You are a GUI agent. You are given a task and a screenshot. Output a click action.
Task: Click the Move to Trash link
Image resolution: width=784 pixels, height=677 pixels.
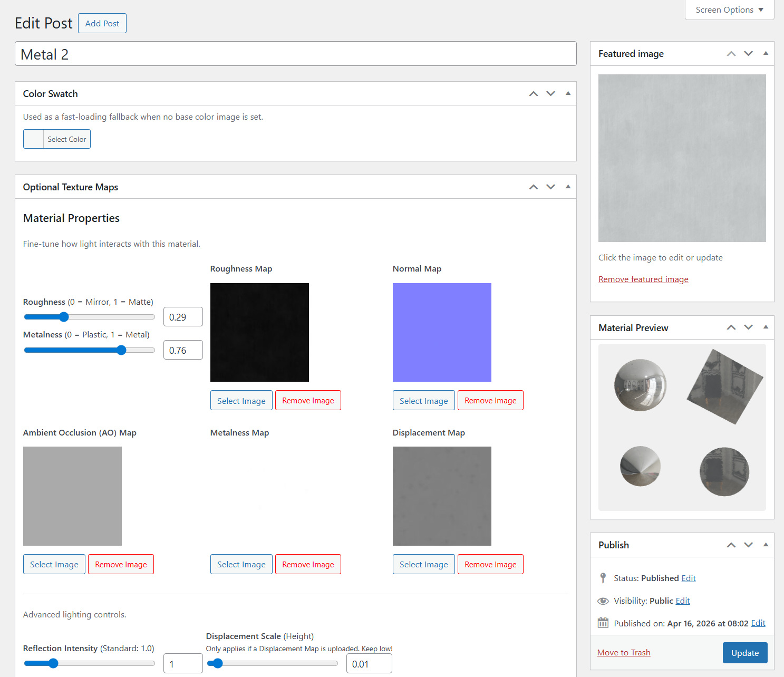click(x=623, y=652)
